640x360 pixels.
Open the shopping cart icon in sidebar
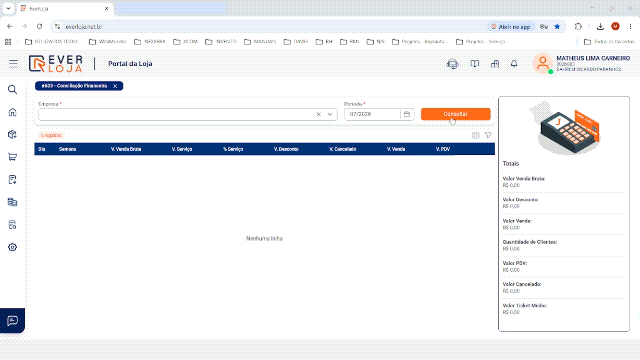click(13, 157)
